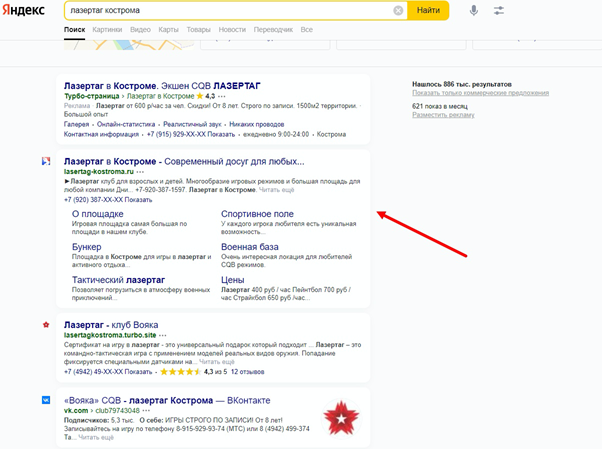Switch to the Картинки tab
602x449 pixels.
(107, 30)
